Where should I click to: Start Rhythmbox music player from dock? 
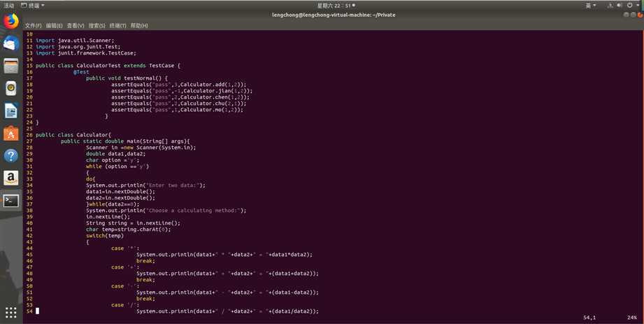pyautogui.click(x=11, y=88)
